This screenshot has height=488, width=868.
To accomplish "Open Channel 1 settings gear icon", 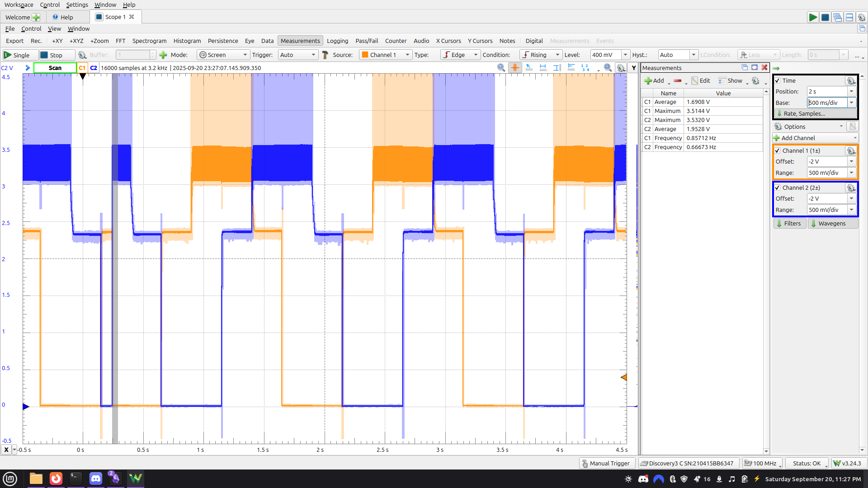I will click(851, 150).
